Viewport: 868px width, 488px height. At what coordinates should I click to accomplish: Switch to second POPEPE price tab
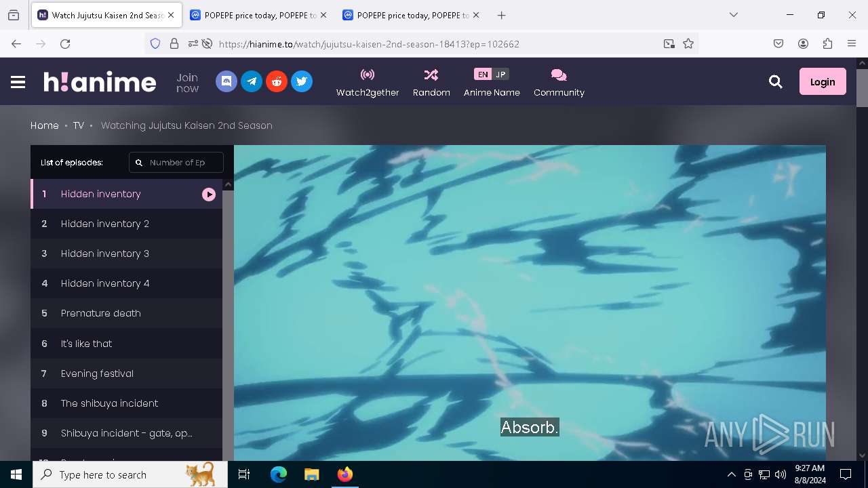click(x=412, y=15)
